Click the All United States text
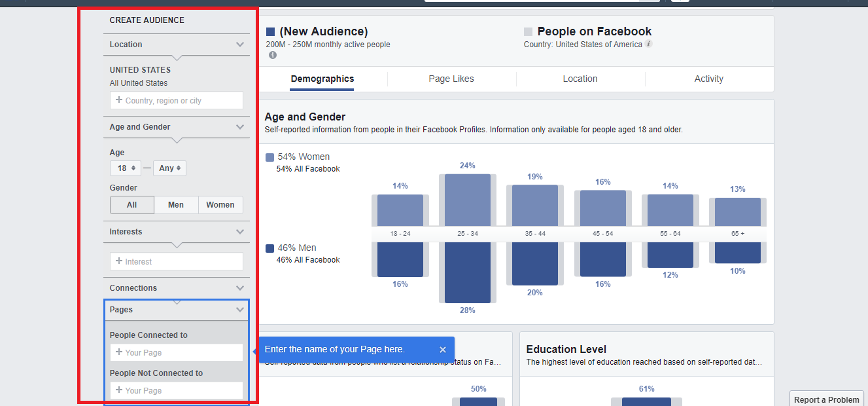 click(x=139, y=83)
